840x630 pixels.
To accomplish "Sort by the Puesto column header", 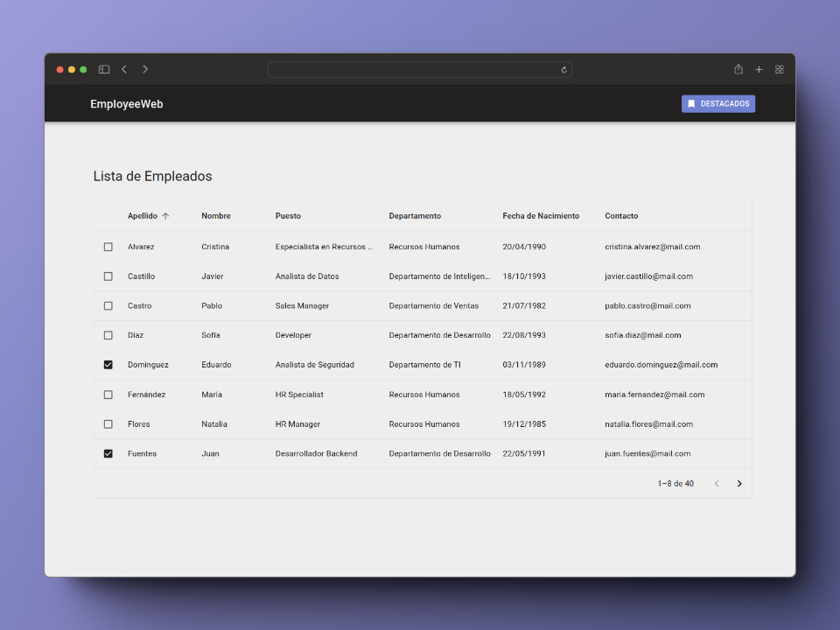I will pyautogui.click(x=288, y=216).
